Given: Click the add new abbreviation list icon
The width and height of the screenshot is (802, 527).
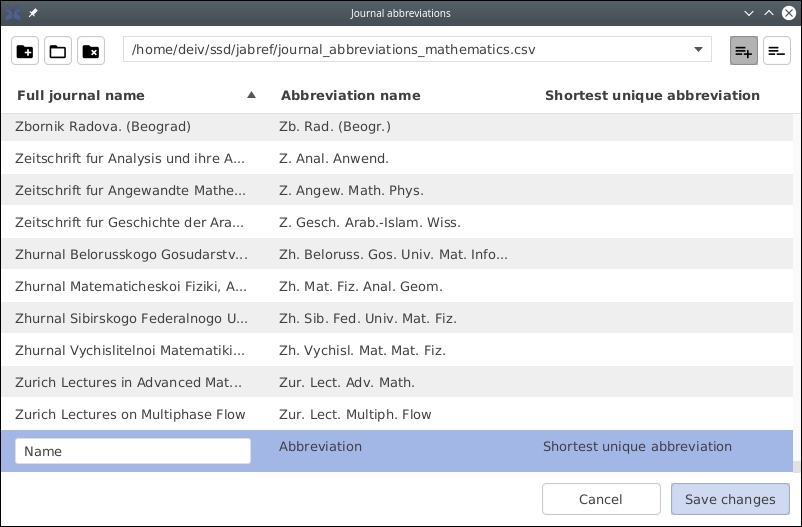Looking at the screenshot, I should pos(25,51).
